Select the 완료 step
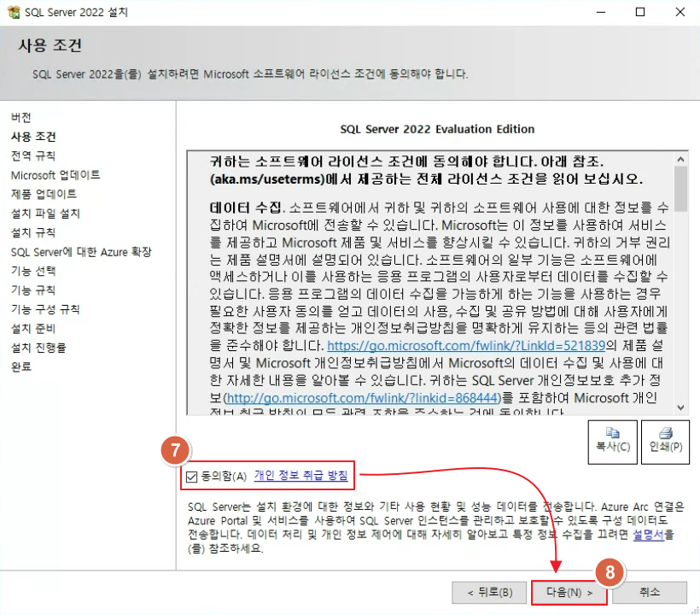The height and width of the screenshot is (615, 700). pyautogui.click(x=21, y=366)
